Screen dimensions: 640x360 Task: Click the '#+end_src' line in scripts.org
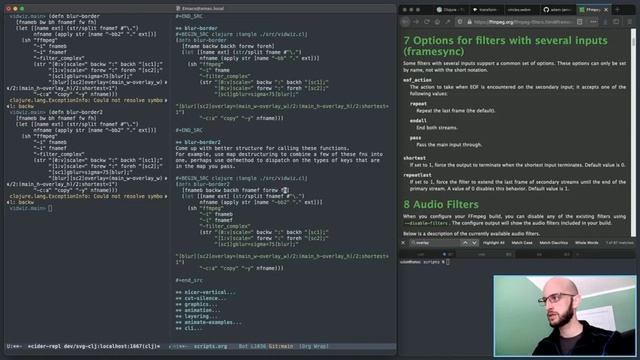click(x=189, y=280)
